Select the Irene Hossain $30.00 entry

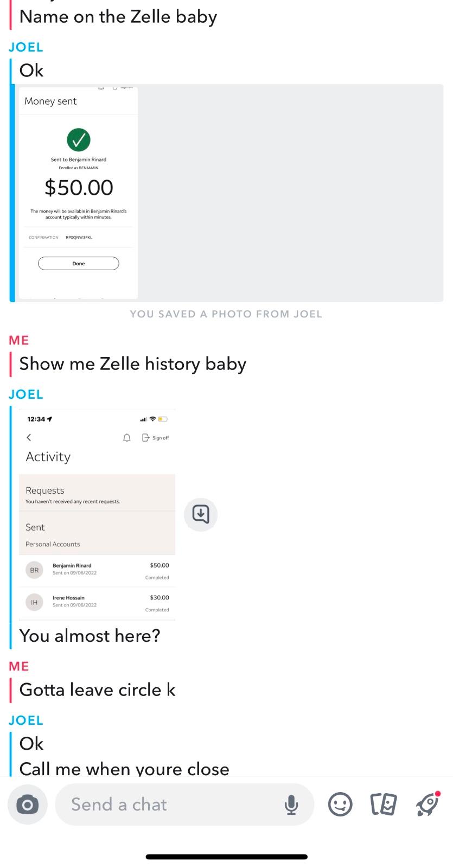(x=97, y=603)
